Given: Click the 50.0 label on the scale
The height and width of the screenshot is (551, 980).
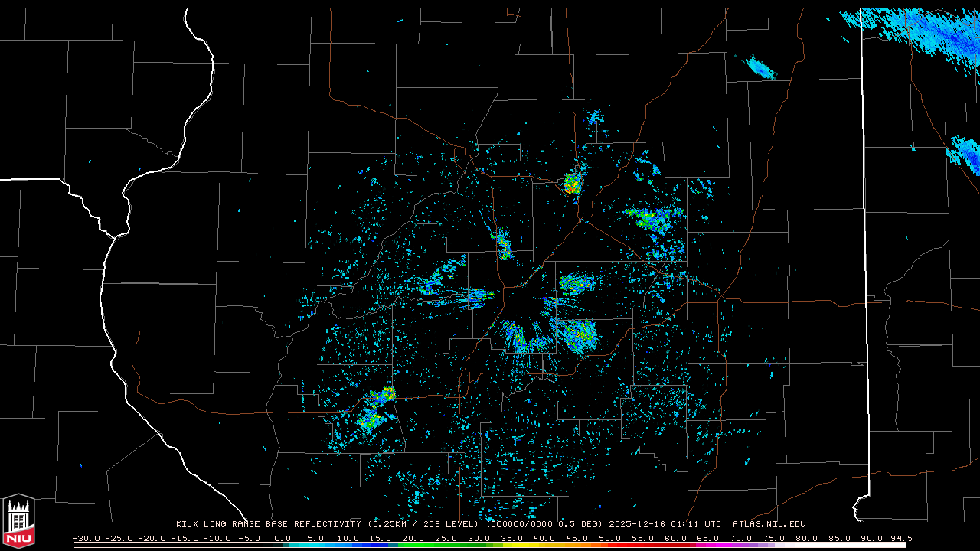Looking at the screenshot, I should click(609, 538).
